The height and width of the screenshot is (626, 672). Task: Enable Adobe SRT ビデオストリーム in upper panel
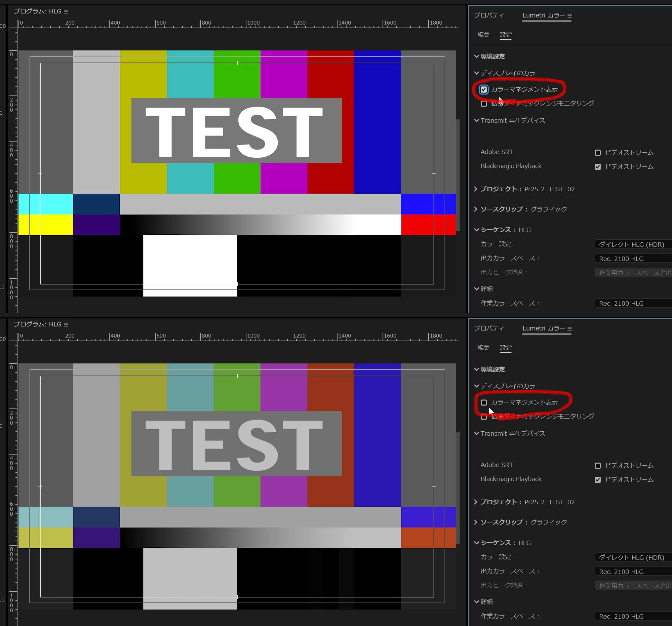[597, 153]
